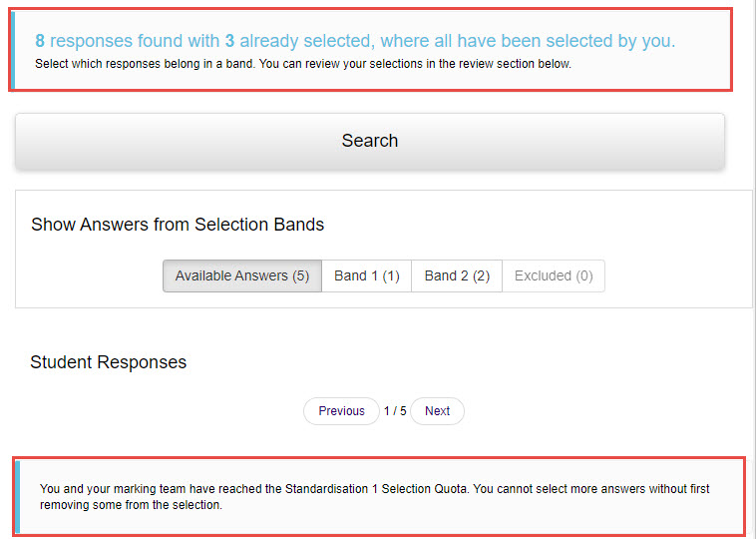Select the Excluded (0) tab

[x=554, y=275]
